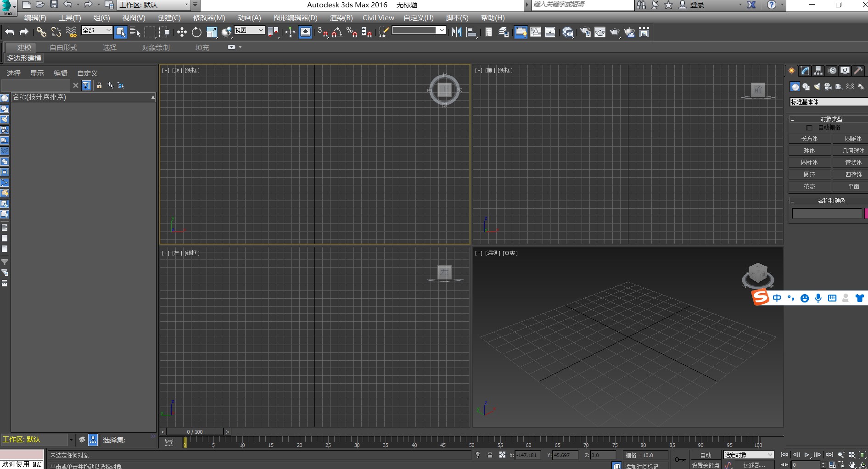Toggle 自动 auto key mode
This screenshot has width=868, height=469.
click(x=706, y=455)
